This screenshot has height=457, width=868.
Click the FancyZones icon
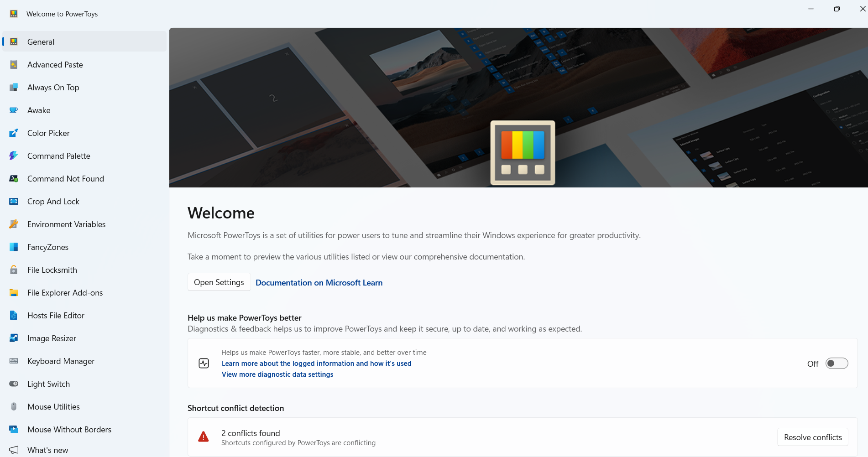coord(14,247)
